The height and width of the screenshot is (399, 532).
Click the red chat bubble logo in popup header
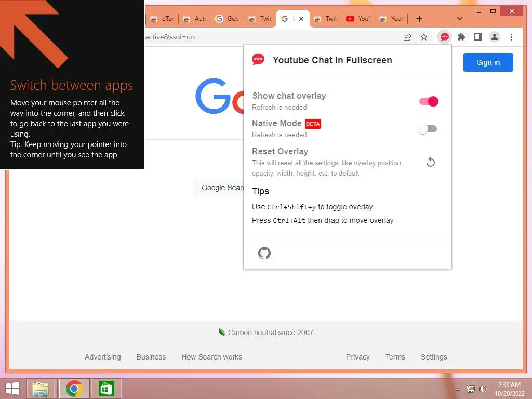[258, 60]
